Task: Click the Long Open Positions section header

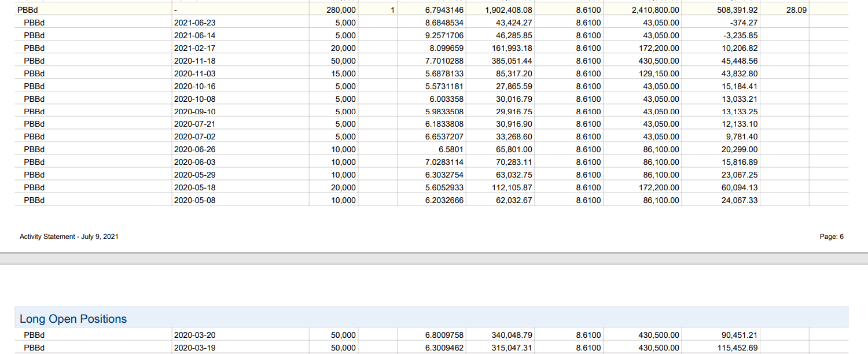Action: (x=73, y=319)
